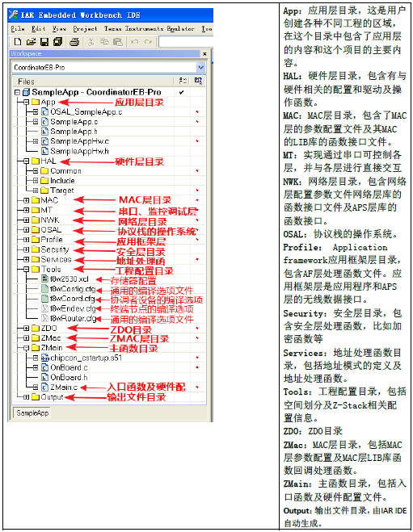The width and height of the screenshot is (413, 532).
Task: Select OnBoard.h in ZMain
Action: 69,377
